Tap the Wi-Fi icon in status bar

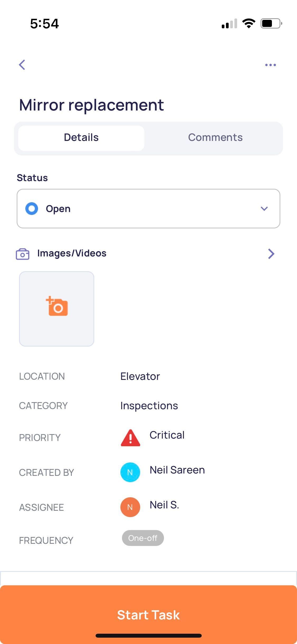pyautogui.click(x=249, y=24)
